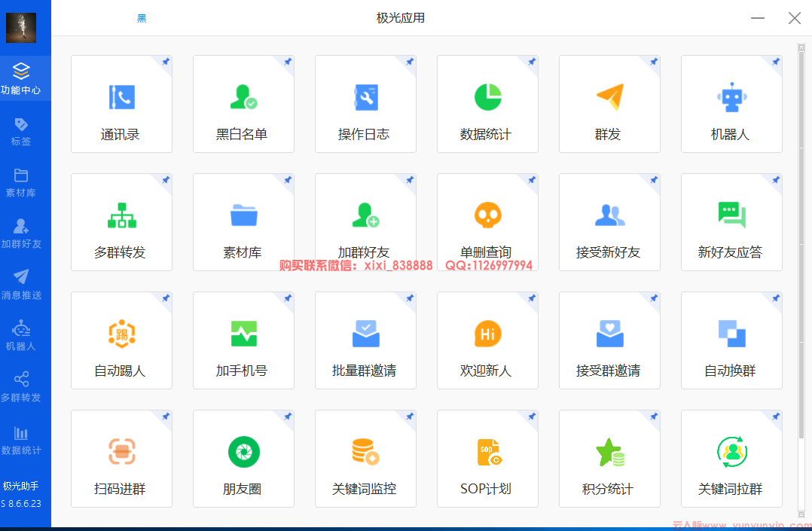
Task: Open the 机器人 robot app tile
Action: coord(731,105)
